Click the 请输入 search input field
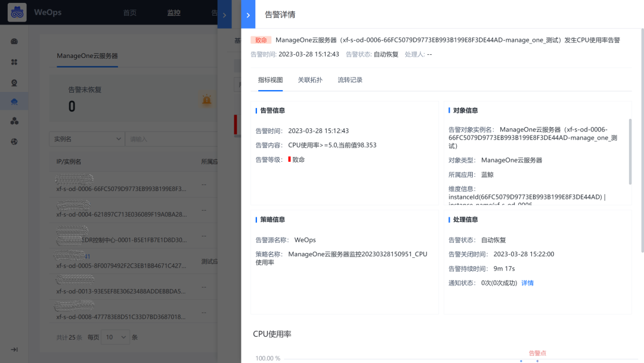 (171, 139)
